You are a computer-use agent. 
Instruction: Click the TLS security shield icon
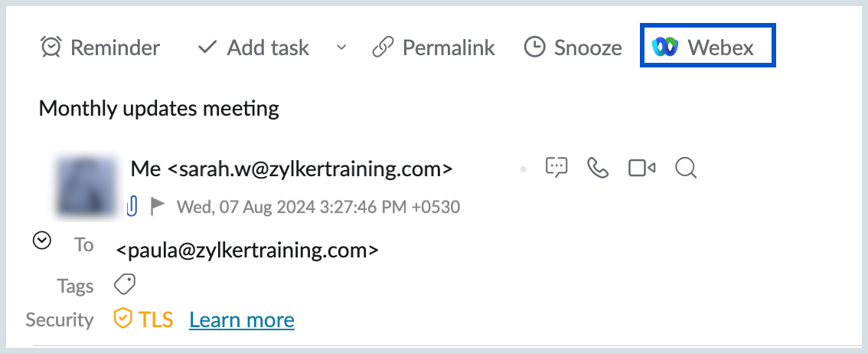pyautogui.click(x=122, y=319)
